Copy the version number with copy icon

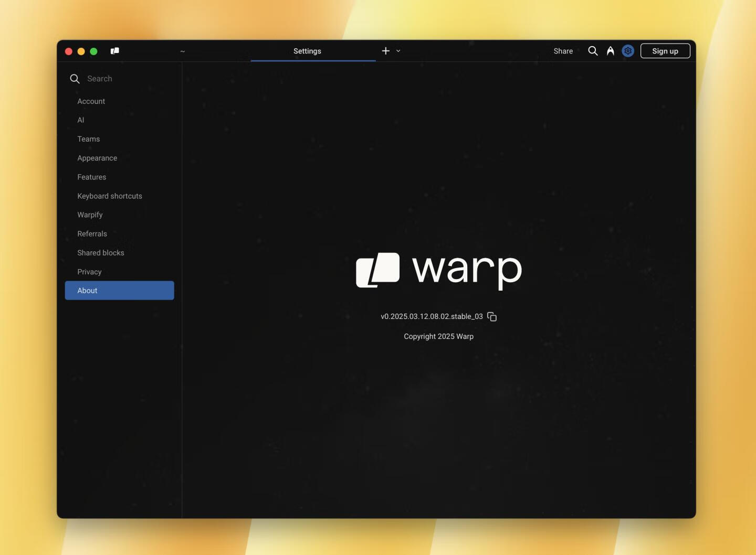point(492,316)
